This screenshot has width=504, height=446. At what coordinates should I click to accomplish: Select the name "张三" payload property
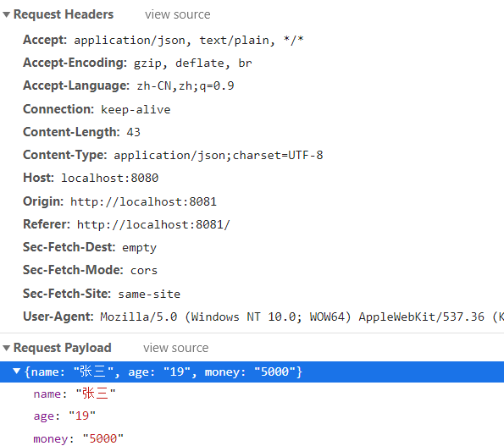click(75, 394)
